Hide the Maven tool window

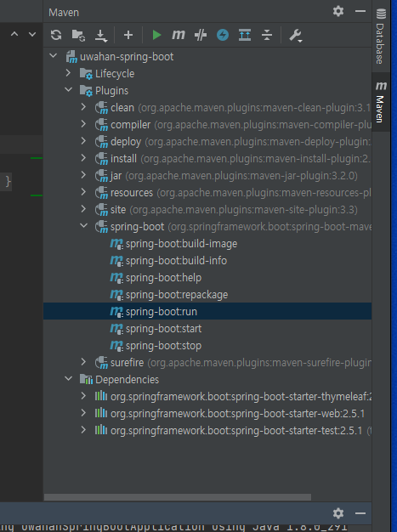360,12
